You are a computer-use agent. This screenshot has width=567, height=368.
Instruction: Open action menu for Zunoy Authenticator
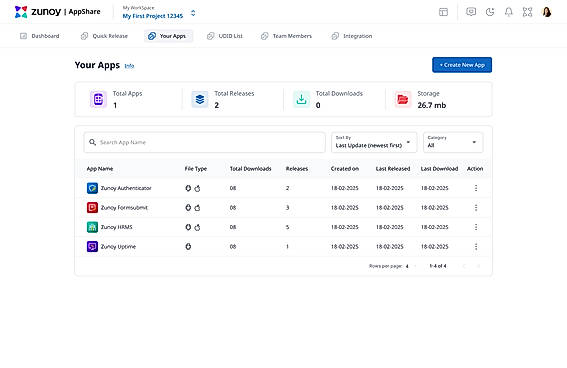476,188
